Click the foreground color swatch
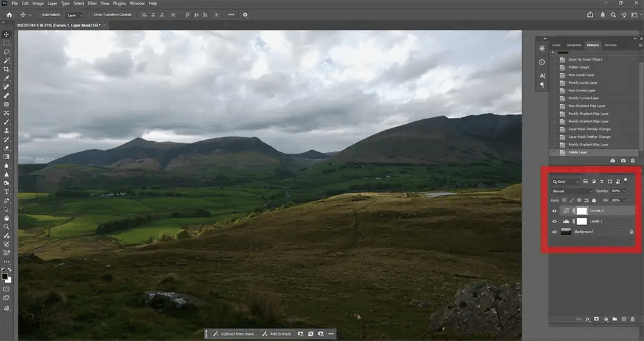Viewport: 644px width, 341px height. tap(5, 277)
